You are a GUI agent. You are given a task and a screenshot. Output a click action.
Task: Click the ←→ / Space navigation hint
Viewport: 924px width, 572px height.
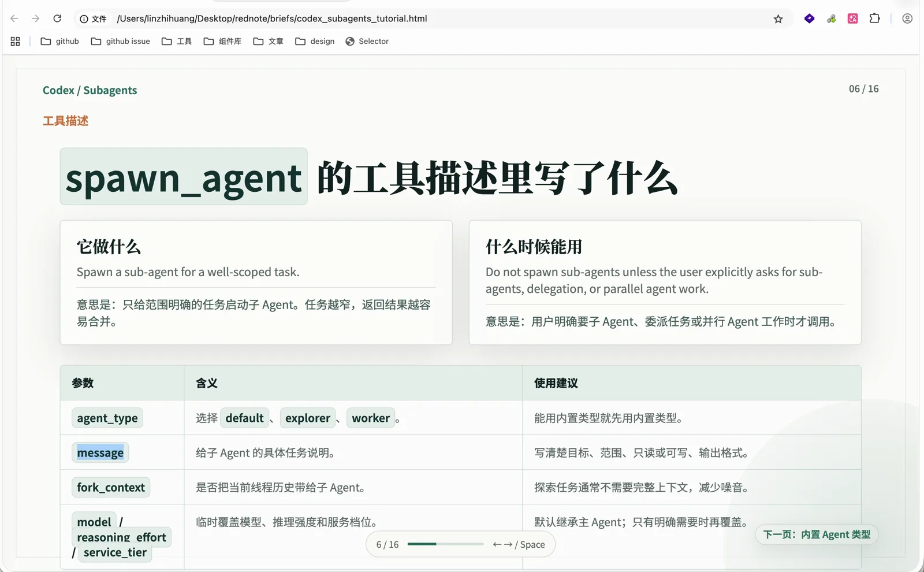point(519,544)
